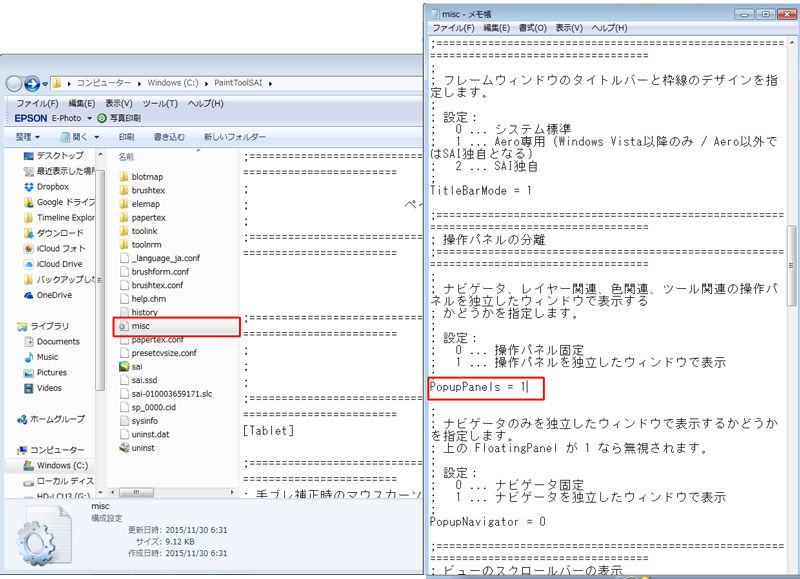Open Explorer ヘルプ(H) menu
Screen dimensions: 800x579
coord(206,104)
